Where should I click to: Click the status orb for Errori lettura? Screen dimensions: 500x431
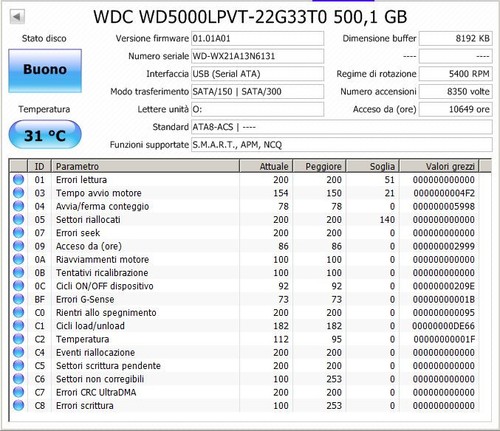click(x=19, y=179)
